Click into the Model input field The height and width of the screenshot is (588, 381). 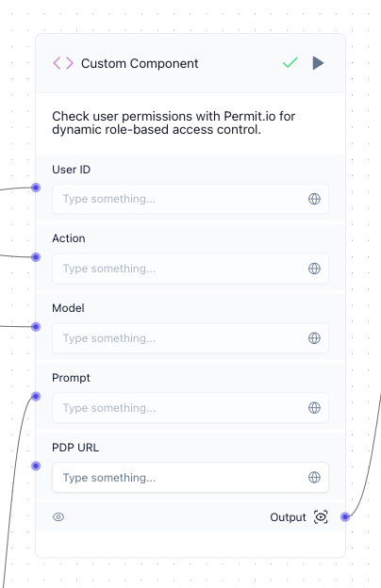(x=190, y=338)
